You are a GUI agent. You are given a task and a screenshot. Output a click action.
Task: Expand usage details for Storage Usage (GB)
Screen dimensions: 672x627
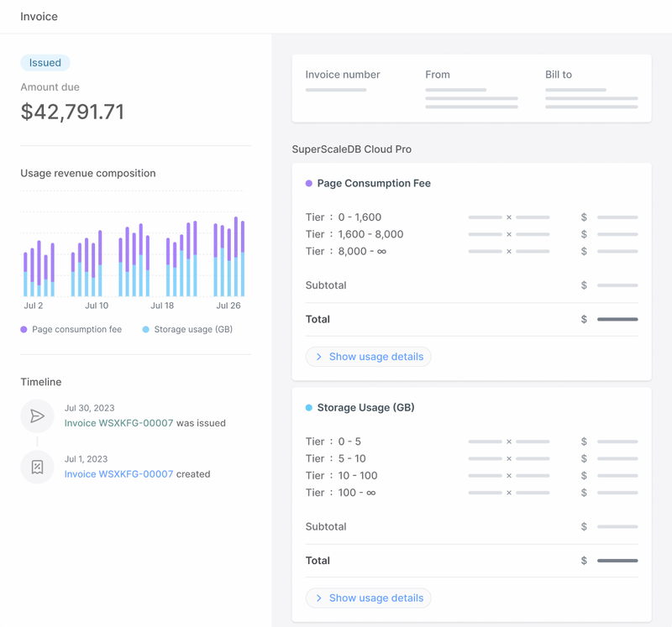[x=368, y=598]
